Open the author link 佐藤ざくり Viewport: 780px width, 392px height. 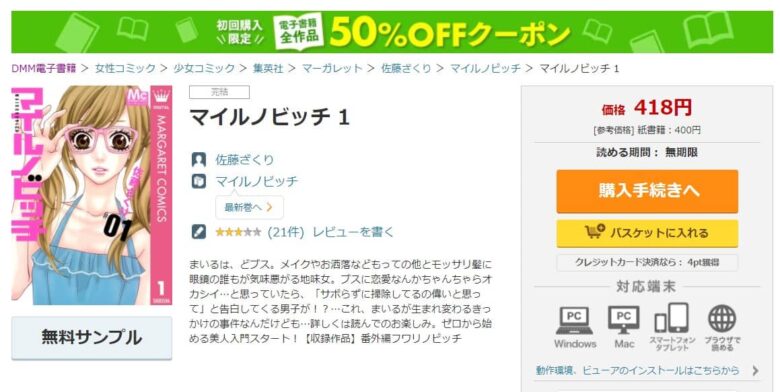pos(244,160)
